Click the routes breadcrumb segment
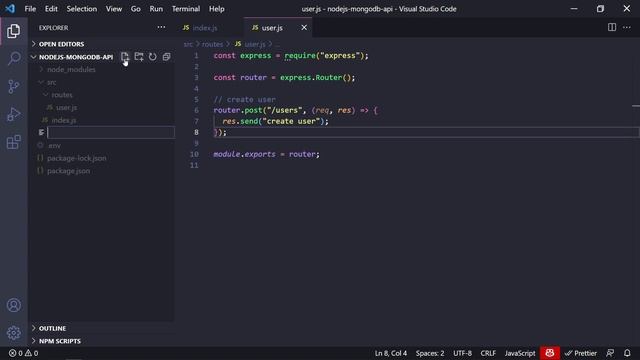Viewport: 640px width, 360px height. [x=212, y=44]
